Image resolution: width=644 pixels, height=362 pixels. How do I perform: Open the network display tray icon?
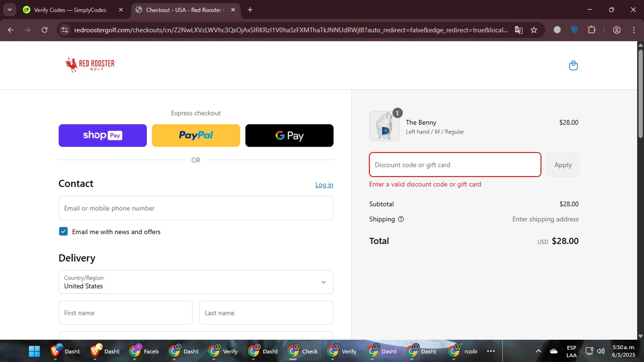[x=589, y=351]
